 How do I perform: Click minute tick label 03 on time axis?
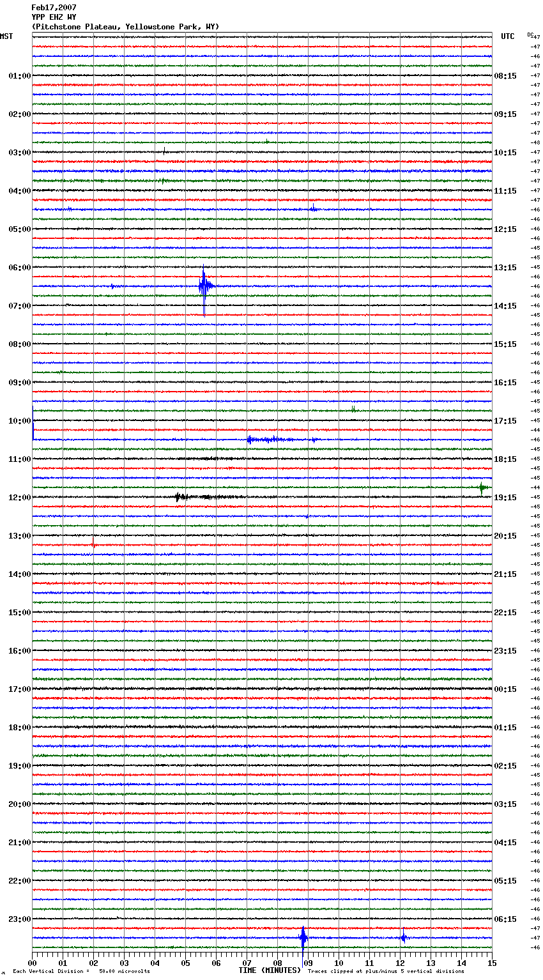pos(125,963)
